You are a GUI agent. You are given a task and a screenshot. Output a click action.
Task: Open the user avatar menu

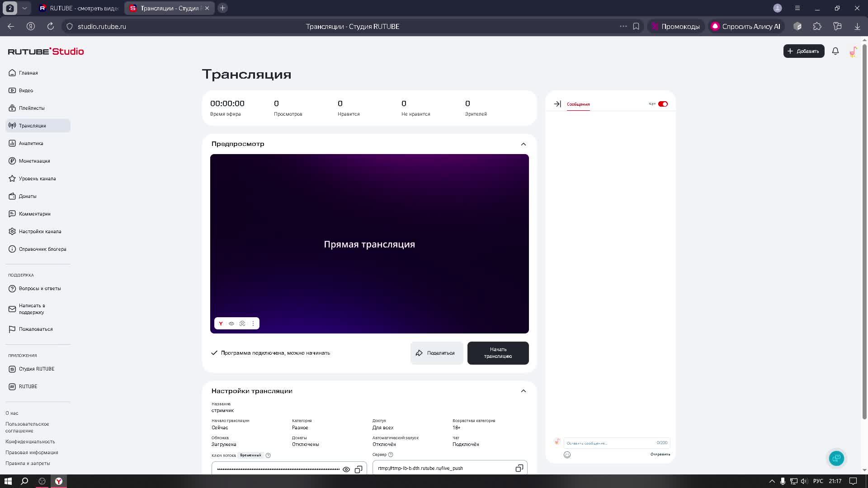(x=853, y=52)
